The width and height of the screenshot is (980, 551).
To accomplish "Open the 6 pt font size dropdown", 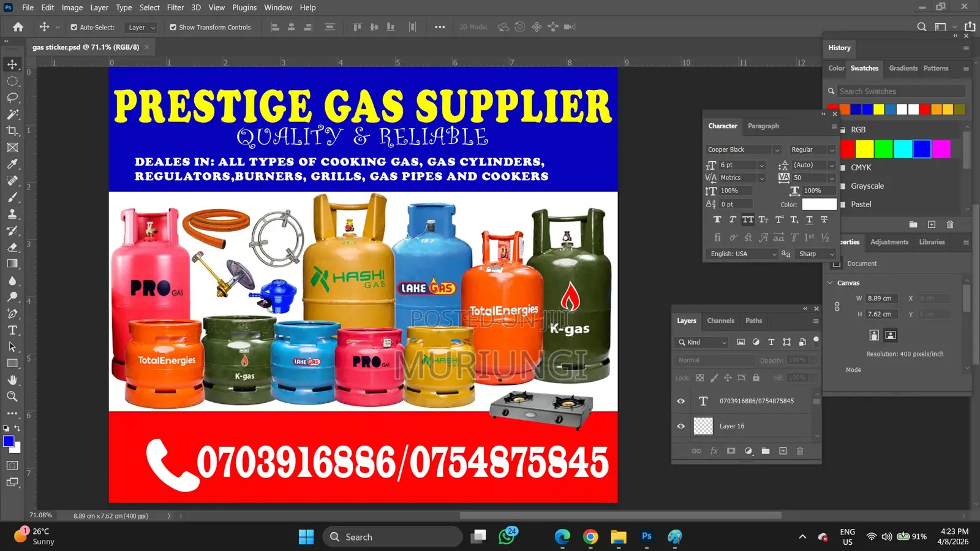I will pyautogui.click(x=761, y=165).
